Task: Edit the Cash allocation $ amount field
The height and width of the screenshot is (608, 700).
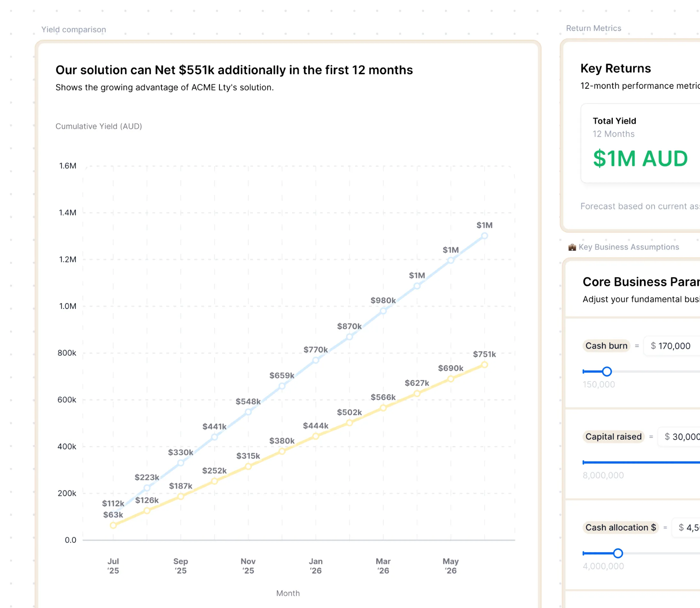Action: pyautogui.click(x=686, y=527)
